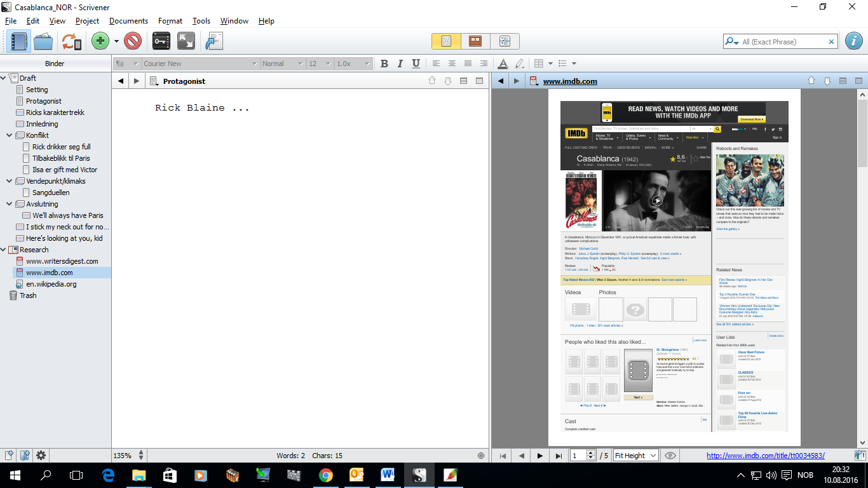This screenshot has width=868, height=488.
Task: Toggle italic formatting
Action: 401,63
